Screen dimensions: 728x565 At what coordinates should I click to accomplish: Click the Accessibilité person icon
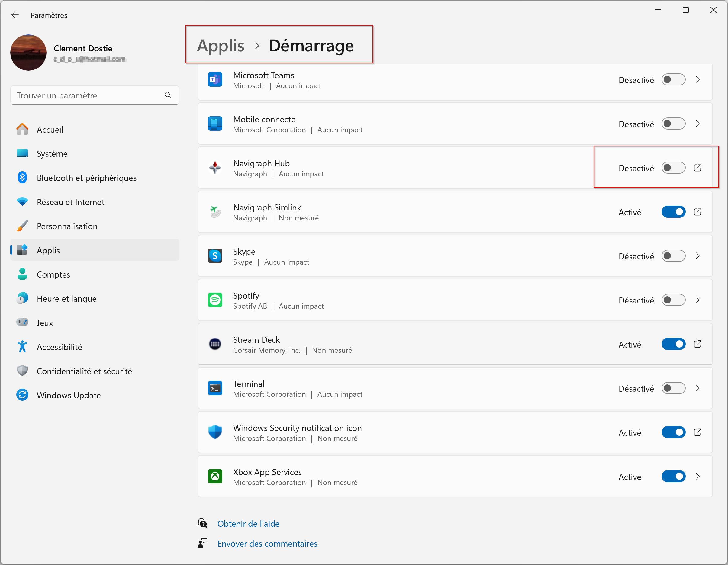pos(22,346)
